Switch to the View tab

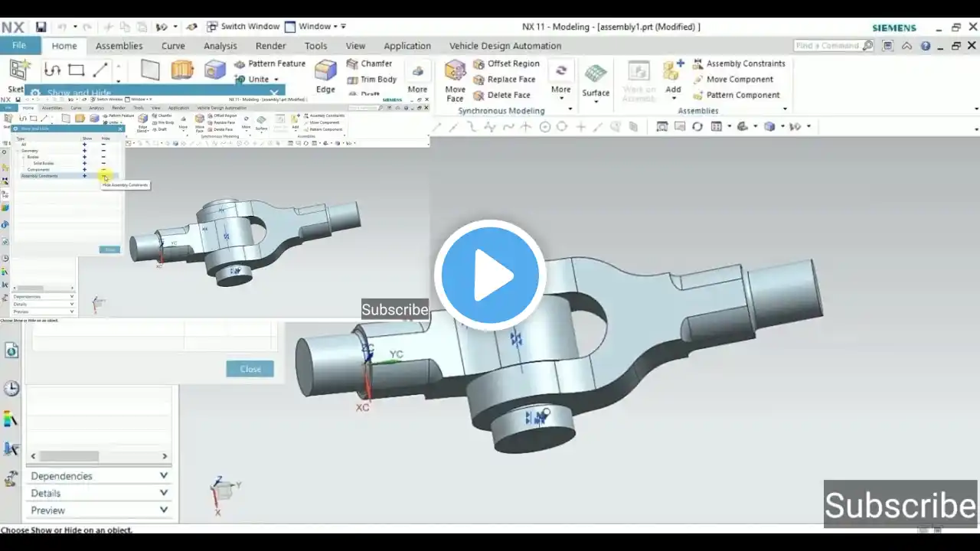(x=355, y=46)
